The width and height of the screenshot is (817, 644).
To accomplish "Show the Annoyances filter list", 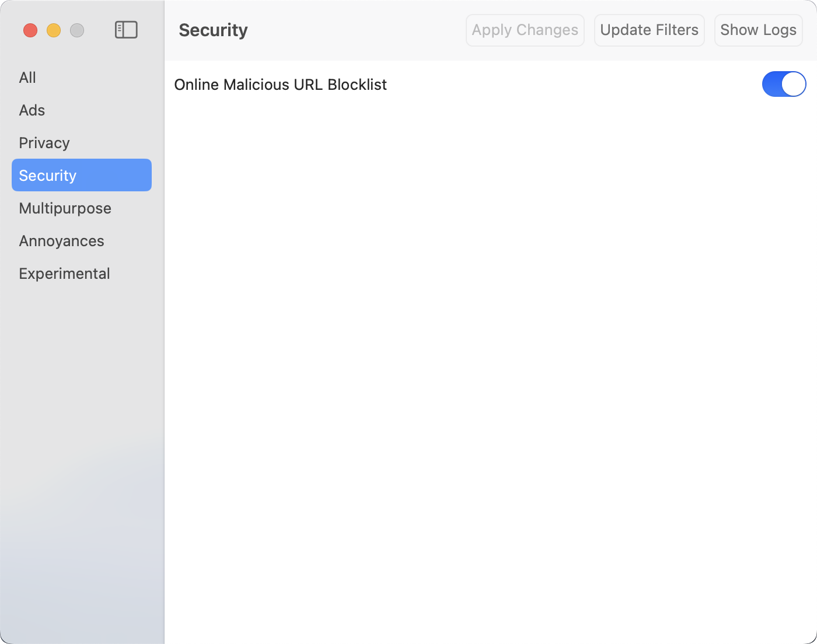I will click(61, 241).
